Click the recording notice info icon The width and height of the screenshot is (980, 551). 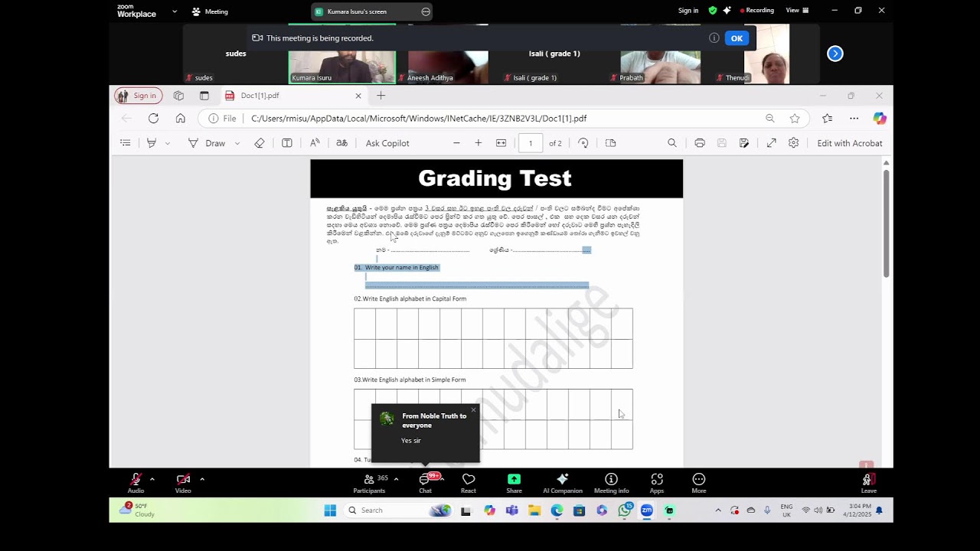pyautogui.click(x=714, y=38)
